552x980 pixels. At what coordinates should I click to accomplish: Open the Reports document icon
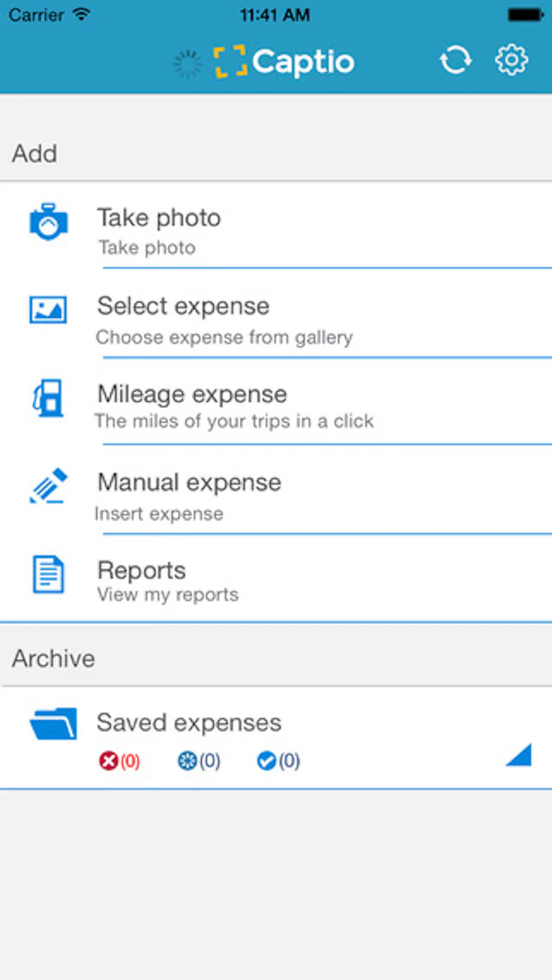48,574
